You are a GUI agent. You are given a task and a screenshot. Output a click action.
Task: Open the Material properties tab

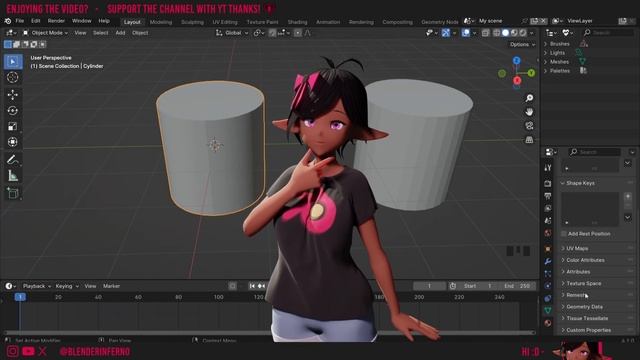pos(548,323)
